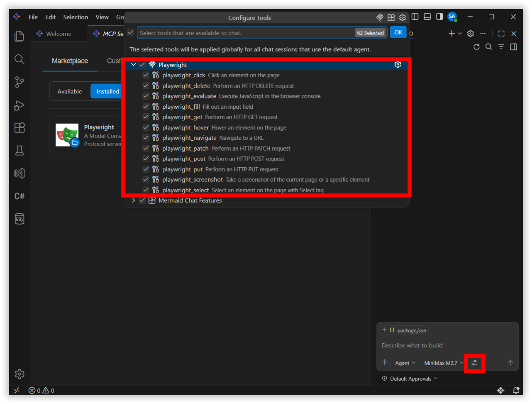Click the MCP servers icon in Configure Tools header
This screenshot has height=404, width=532.
click(380, 17)
